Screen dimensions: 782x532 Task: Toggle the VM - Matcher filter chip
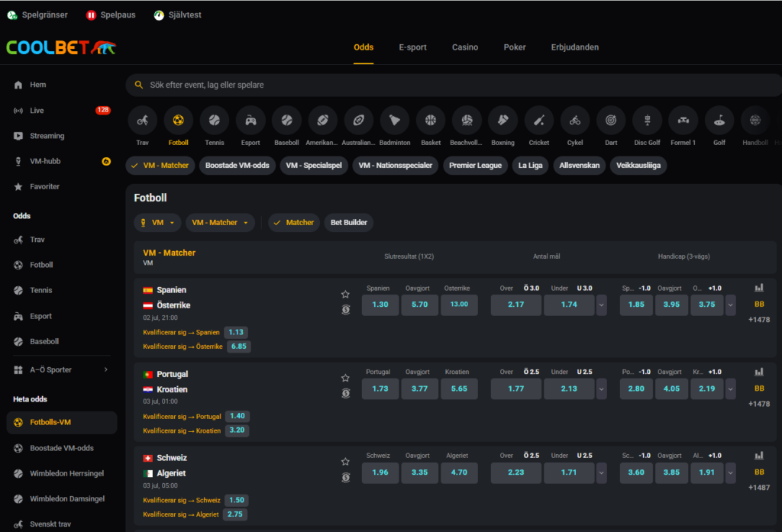click(160, 166)
